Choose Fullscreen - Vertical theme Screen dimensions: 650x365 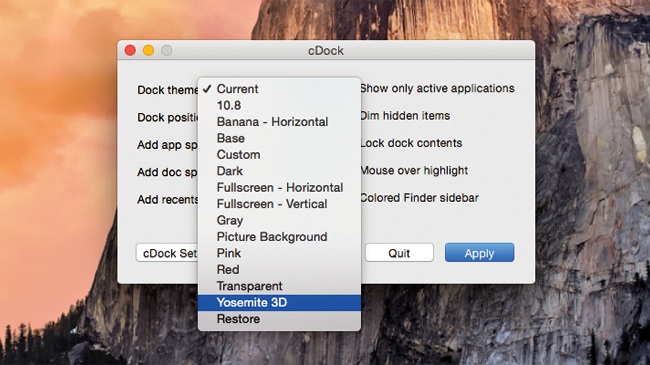point(279,204)
